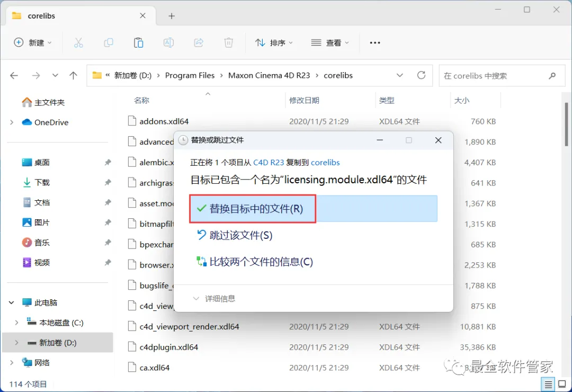Click the corelibs destination link
572x392 pixels.
point(325,163)
